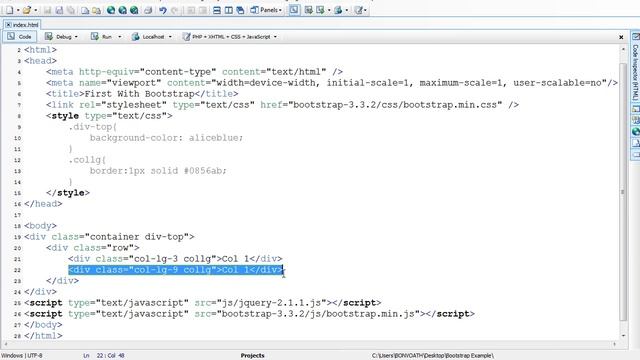640x360 pixels.
Task: Click 'Windows | UTF-8' in status bar
Action: click(22, 356)
